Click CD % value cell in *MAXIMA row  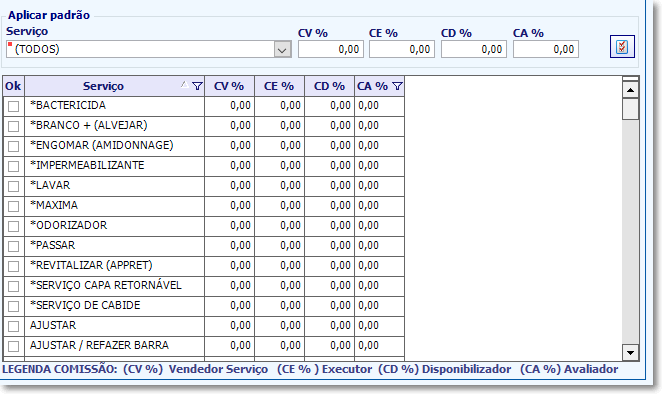pos(330,206)
